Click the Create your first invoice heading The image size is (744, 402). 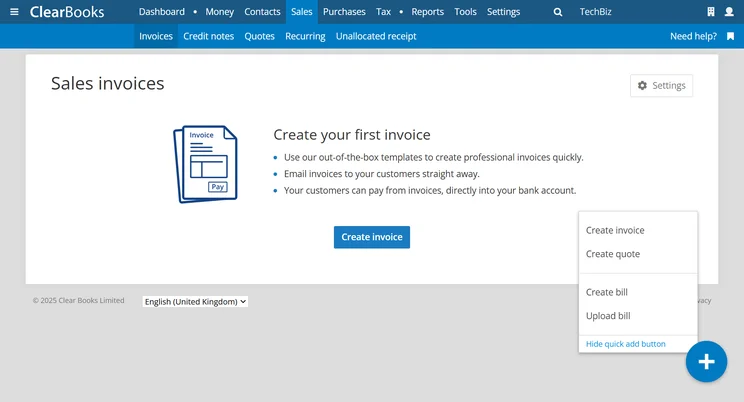coord(352,135)
